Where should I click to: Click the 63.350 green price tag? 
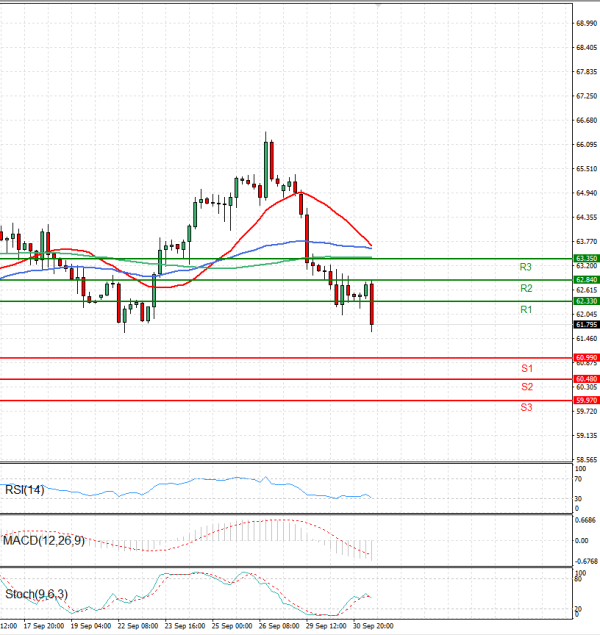586,258
